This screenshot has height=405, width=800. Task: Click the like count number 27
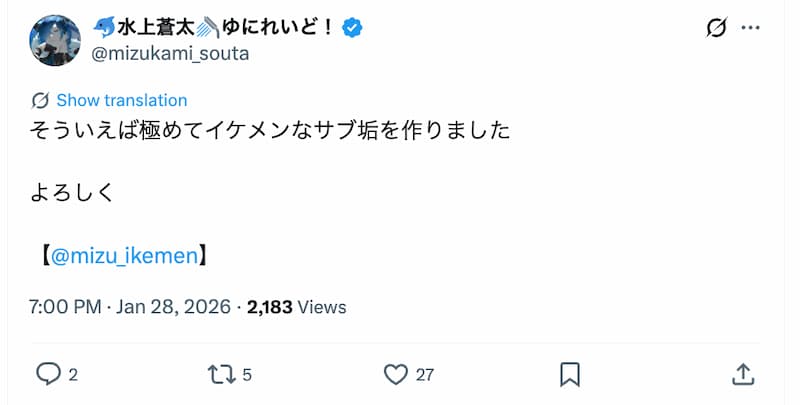pos(425,375)
